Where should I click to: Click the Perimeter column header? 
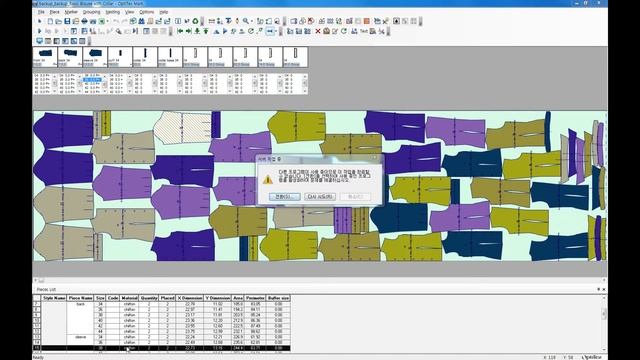255,298
